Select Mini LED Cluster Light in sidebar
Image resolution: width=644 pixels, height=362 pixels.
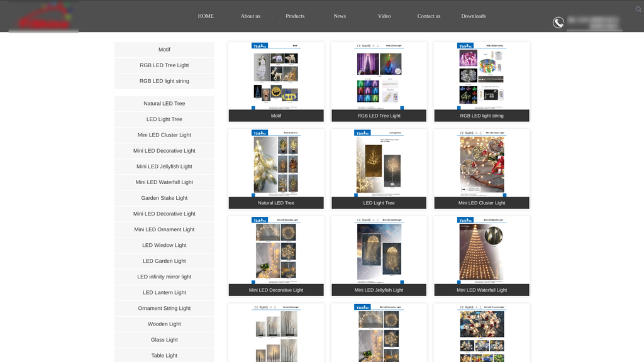tap(164, 135)
